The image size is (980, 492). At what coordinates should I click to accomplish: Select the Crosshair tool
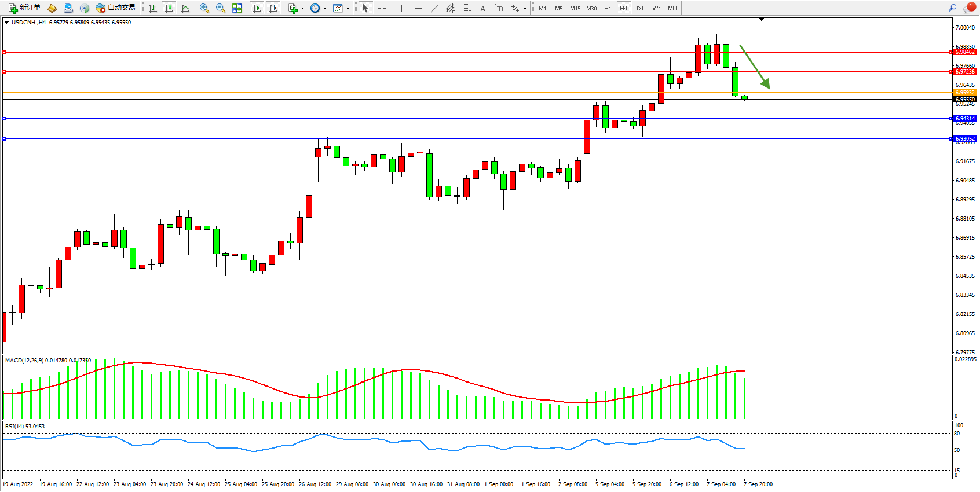pyautogui.click(x=382, y=8)
